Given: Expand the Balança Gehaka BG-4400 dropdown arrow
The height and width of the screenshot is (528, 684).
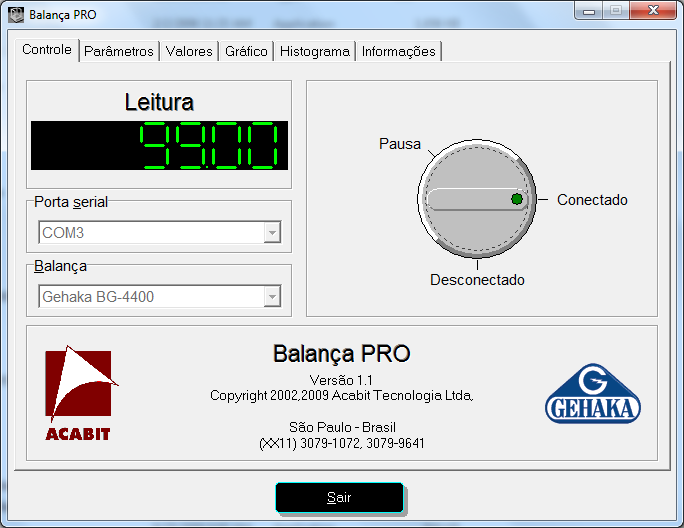Looking at the screenshot, I should coord(272,297).
